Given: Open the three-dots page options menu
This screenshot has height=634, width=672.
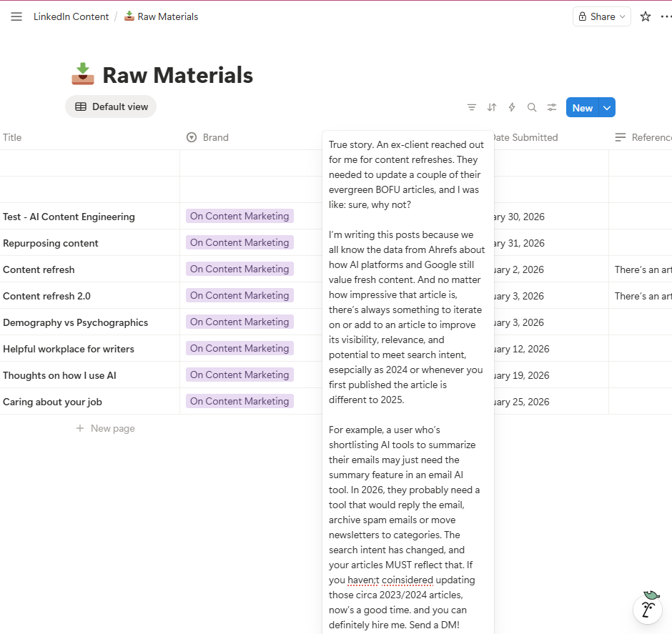Looking at the screenshot, I should tap(666, 16).
